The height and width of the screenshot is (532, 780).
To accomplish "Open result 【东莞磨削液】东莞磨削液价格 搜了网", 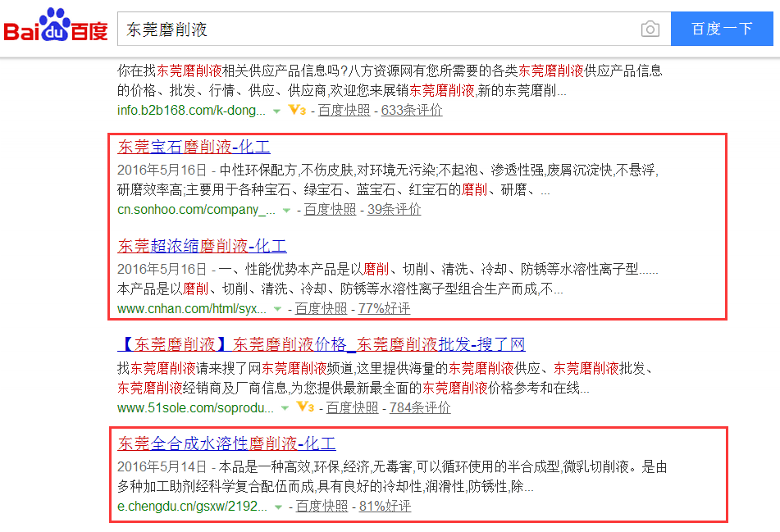I will click(x=322, y=344).
